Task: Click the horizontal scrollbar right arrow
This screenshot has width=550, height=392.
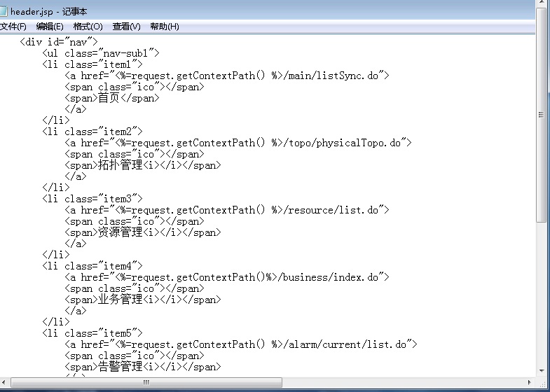Action: pos(531,383)
